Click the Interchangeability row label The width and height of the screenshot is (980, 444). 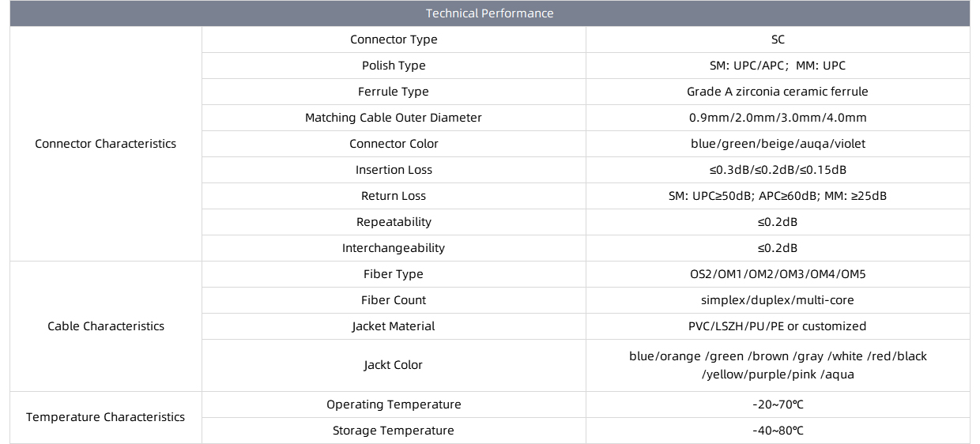tap(394, 248)
